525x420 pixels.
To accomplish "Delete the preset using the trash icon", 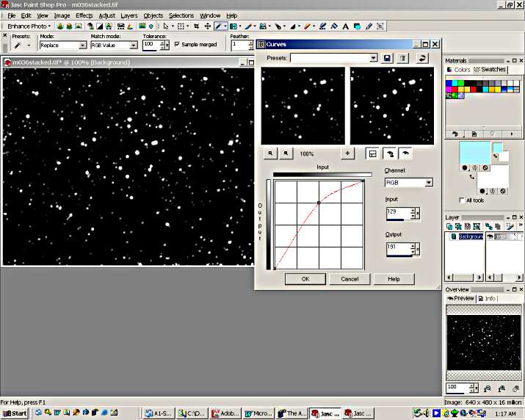I will pyautogui.click(x=402, y=58).
